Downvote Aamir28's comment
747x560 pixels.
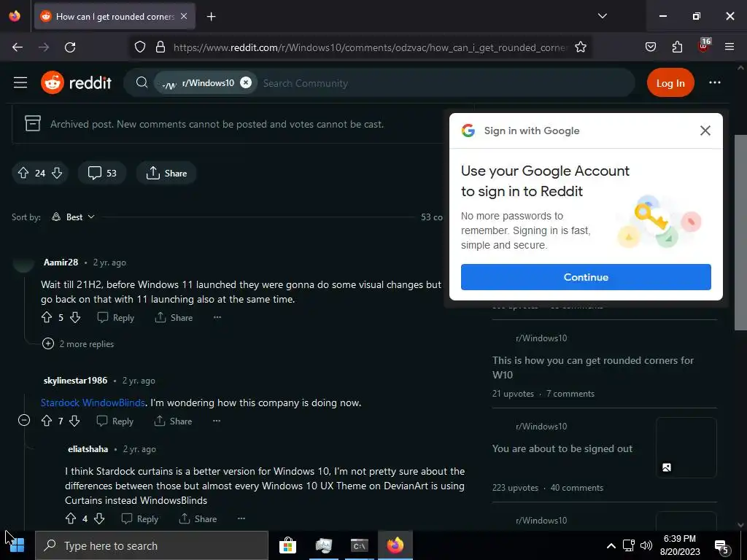75,317
